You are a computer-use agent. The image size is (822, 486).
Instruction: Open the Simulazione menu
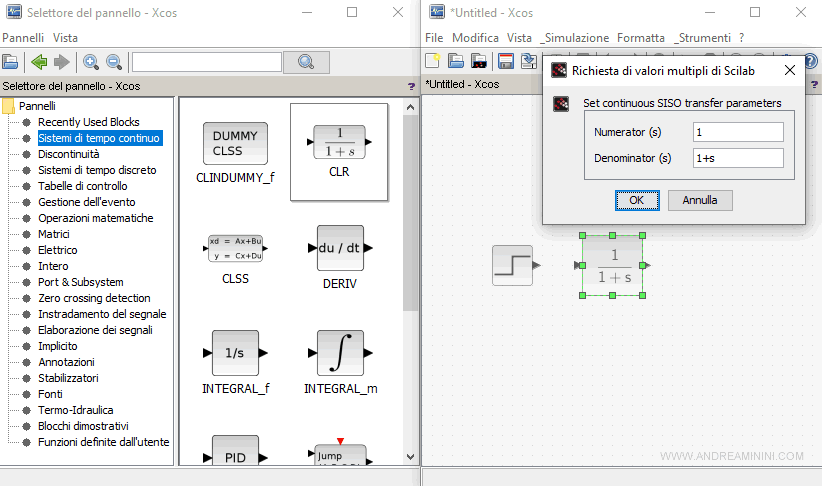(x=575, y=38)
